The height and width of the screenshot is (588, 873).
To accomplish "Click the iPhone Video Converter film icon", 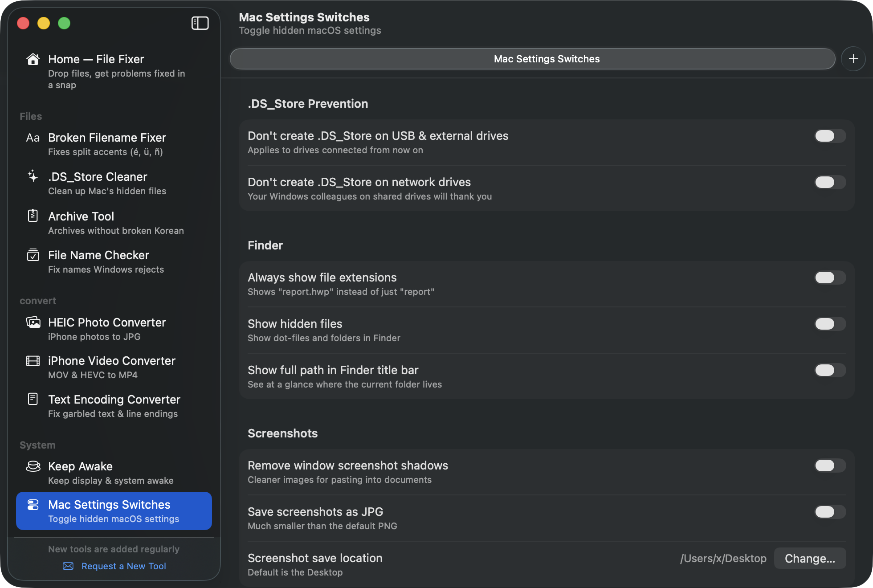I will point(33,360).
